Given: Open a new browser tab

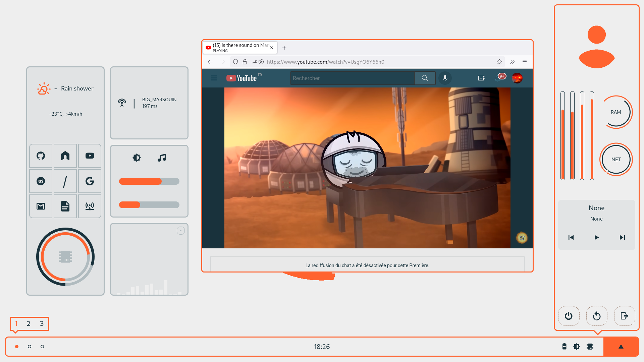Looking at the screenshot, I should 284,48.
